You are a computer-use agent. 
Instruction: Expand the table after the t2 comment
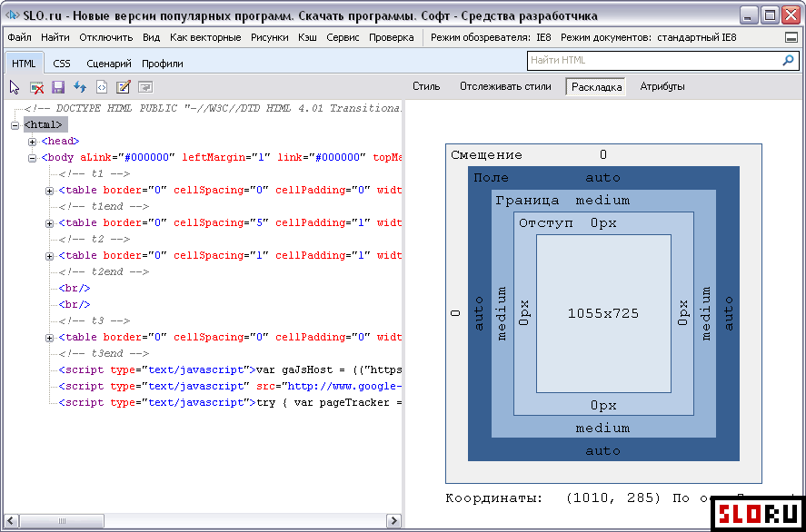pos(49,256)
